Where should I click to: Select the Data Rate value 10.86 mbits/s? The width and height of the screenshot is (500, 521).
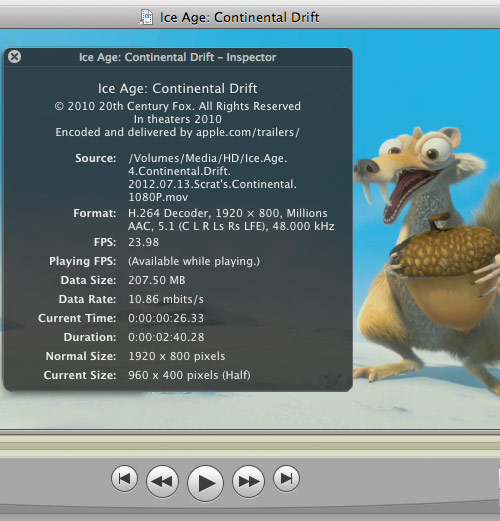(x=166, y=299)
